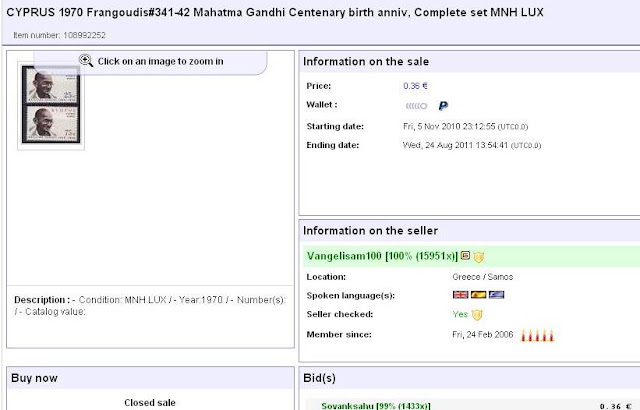The height and width of the screenshot is (410, 640).
Task: Click the Ending date Wed, 24 Aug 2011 value
Action: (472, 145)
